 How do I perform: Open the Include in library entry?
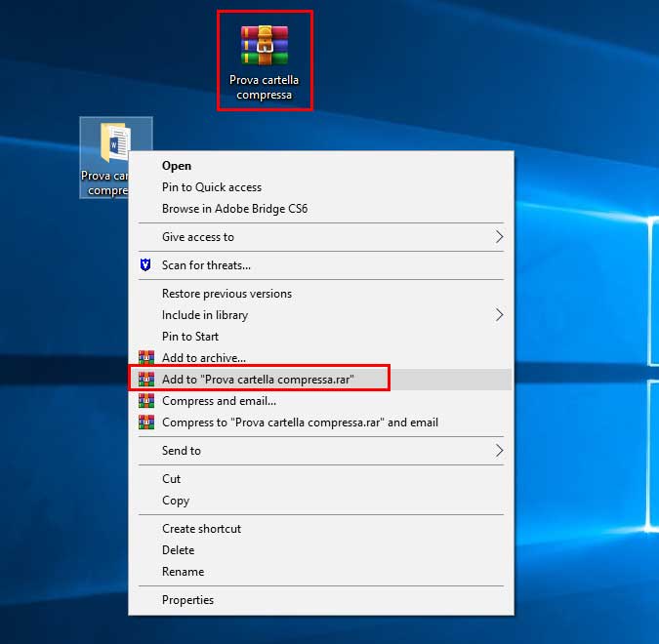[x=321, y=314]
